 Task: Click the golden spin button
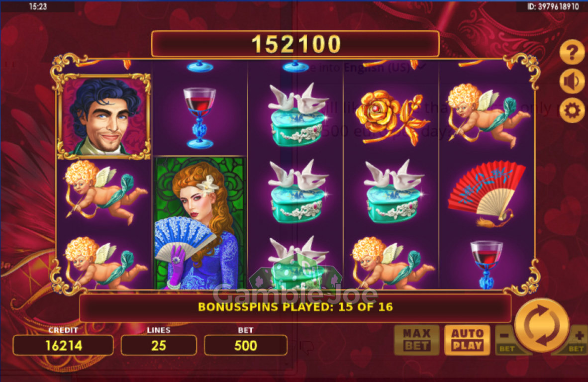[542, 325]
